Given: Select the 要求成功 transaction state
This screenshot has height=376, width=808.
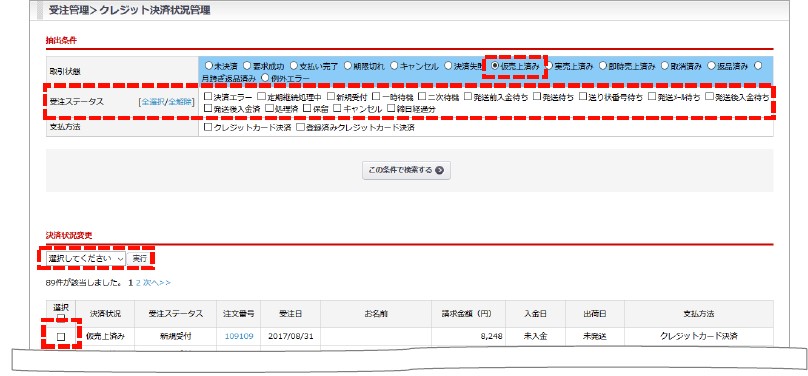Looking at the screenshot, I should pos(247,66).
